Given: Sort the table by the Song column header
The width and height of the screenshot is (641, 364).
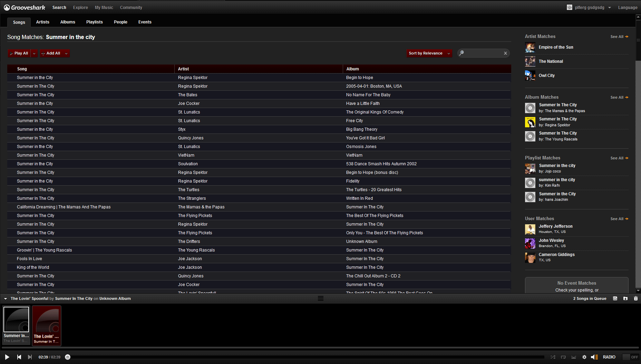Looking at the screenshot, I should point(91,69).
